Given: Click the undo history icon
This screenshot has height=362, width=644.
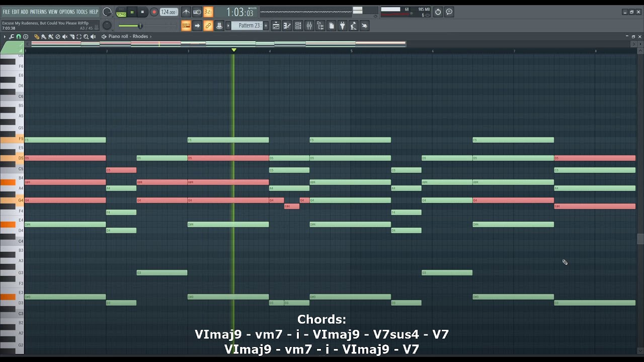Looking at the screenshot, I should click(438, 12).
